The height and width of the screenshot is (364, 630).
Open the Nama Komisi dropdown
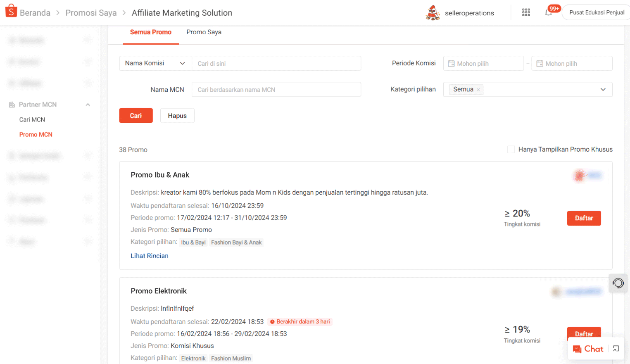(155, 63)
